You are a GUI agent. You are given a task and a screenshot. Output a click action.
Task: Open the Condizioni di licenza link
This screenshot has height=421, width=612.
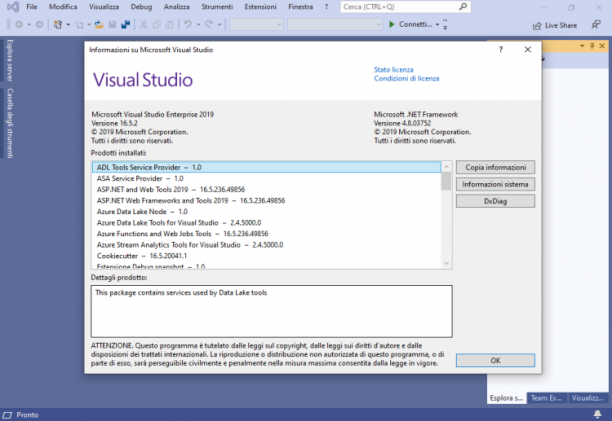click(406, 78)
